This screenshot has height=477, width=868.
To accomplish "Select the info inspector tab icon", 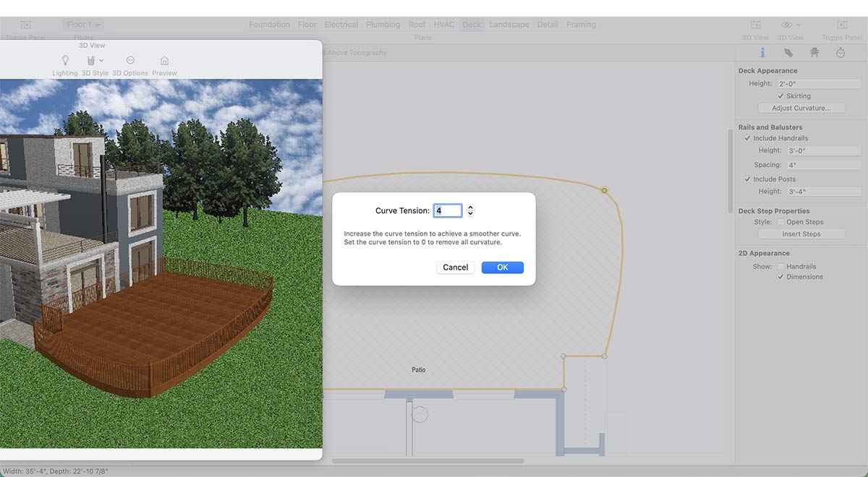I will (x=762, y=53).
